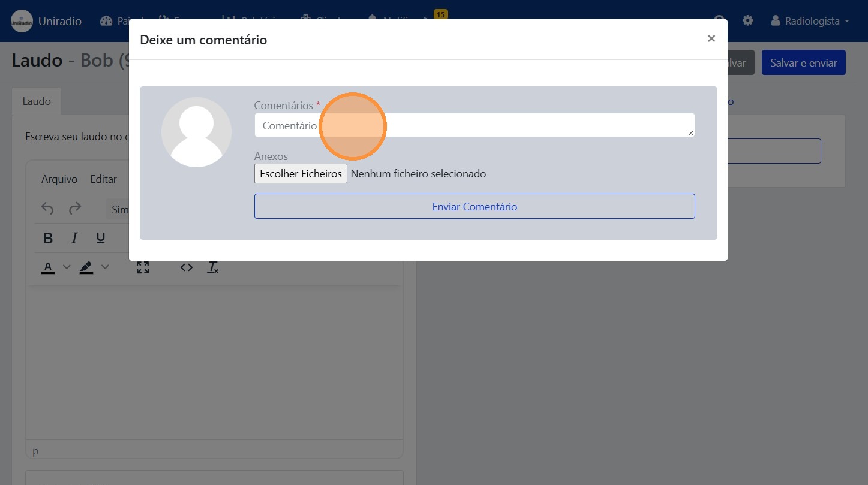
Task: Click the highlighter background color icon
Action: (86, 267)
